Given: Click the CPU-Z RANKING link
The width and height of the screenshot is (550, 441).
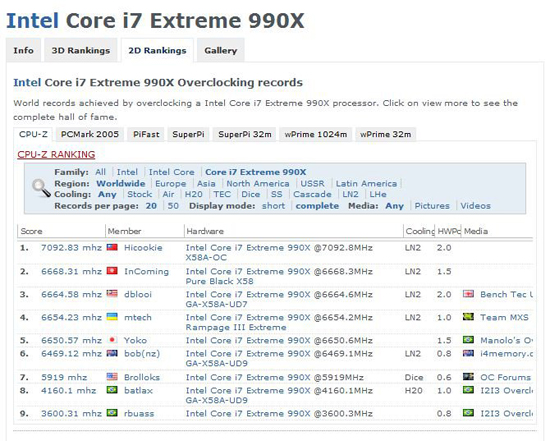Looking at the screenshot, I should point(56,154).
